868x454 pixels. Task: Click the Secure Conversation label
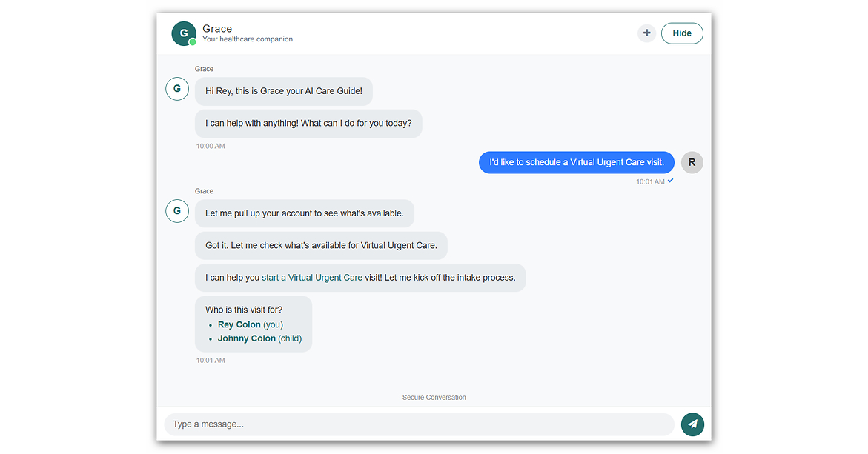tap(434, 397)
